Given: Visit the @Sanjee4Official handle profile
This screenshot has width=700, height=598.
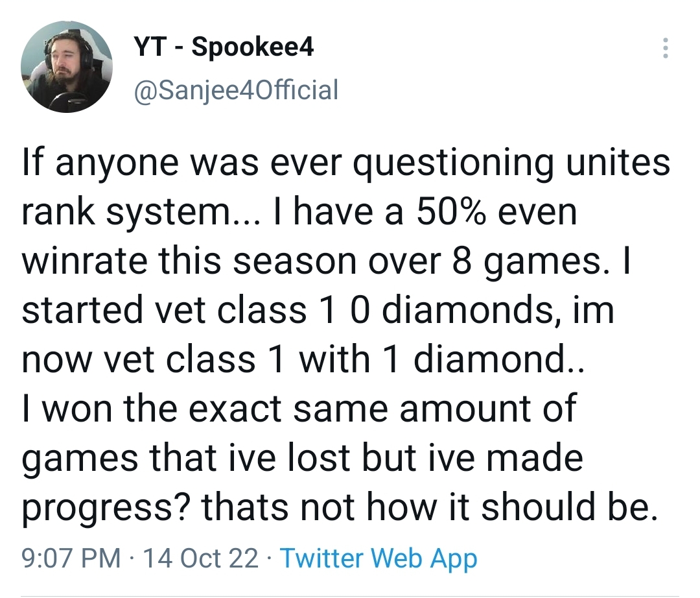Looking at the screenshot, I should click(x=236, y=90).
